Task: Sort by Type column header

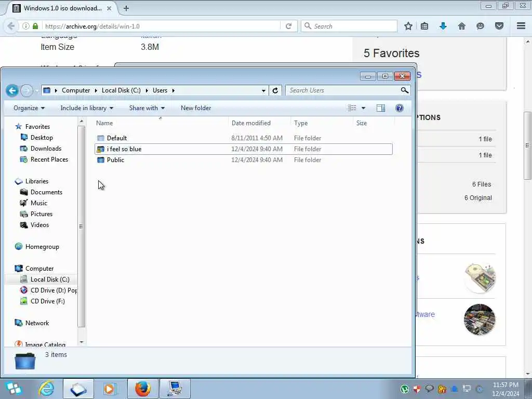Action: click(322, 123)
